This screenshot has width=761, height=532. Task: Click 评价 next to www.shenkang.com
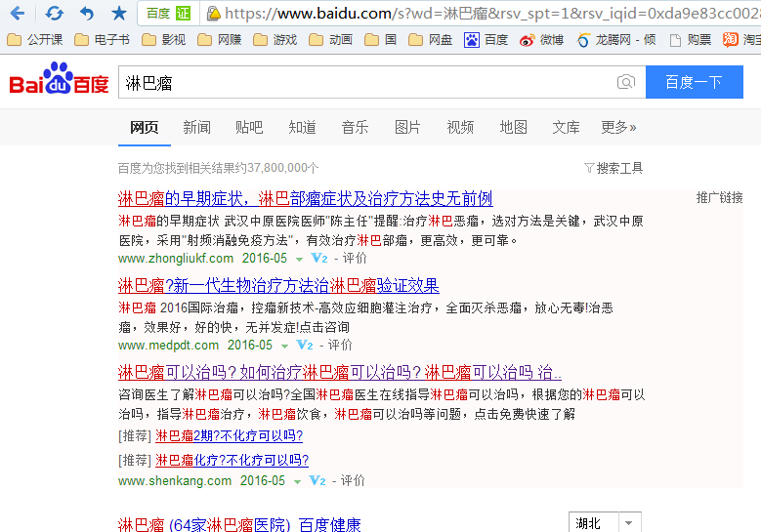coord(353,480)
